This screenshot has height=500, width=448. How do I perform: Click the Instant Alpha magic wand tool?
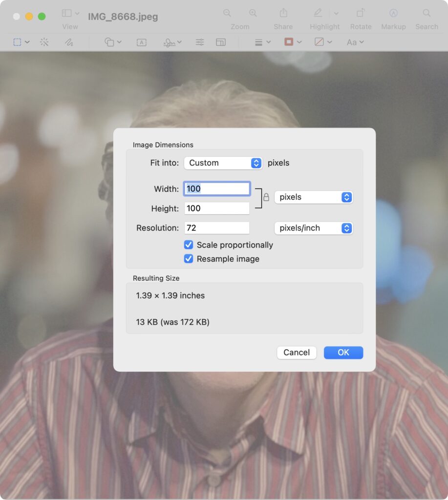(x=44, y=42)
